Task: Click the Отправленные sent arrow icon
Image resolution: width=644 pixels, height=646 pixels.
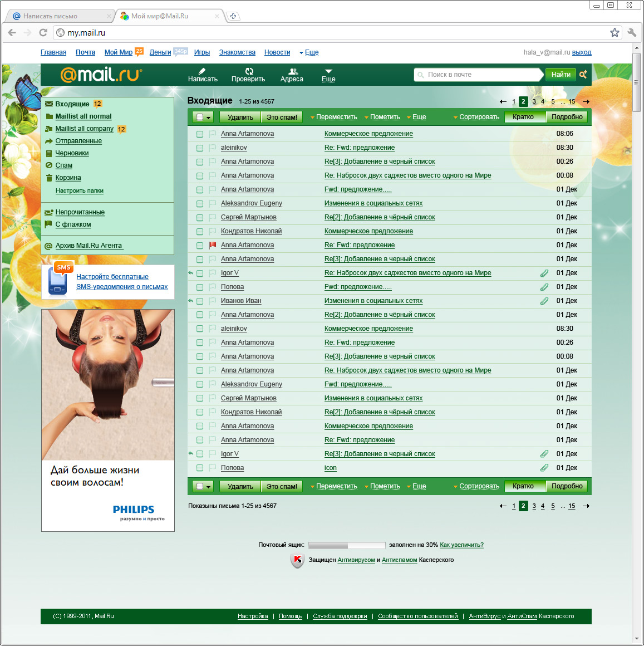Action: [x=48, y=141]
